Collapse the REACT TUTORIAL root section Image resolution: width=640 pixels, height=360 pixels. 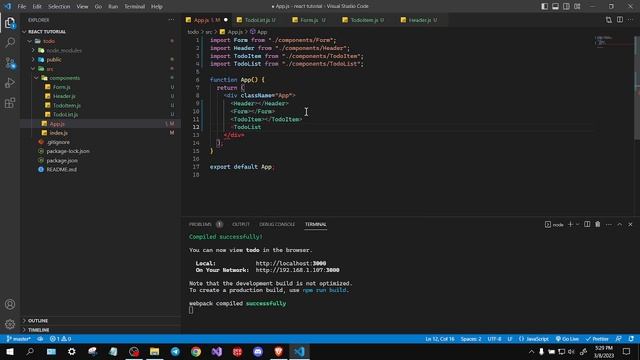[x=24, y=31]
